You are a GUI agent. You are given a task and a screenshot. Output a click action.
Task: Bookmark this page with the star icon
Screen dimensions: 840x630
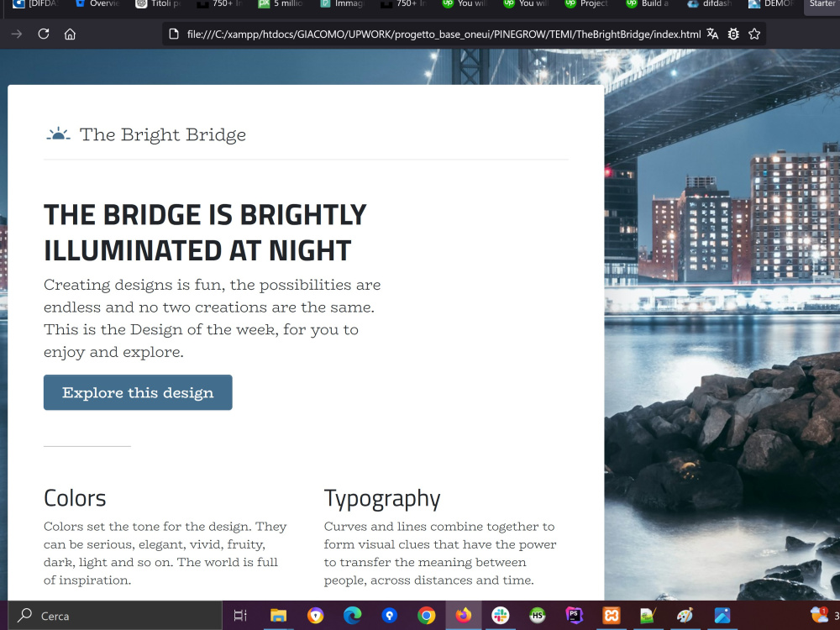click(754, 34)
